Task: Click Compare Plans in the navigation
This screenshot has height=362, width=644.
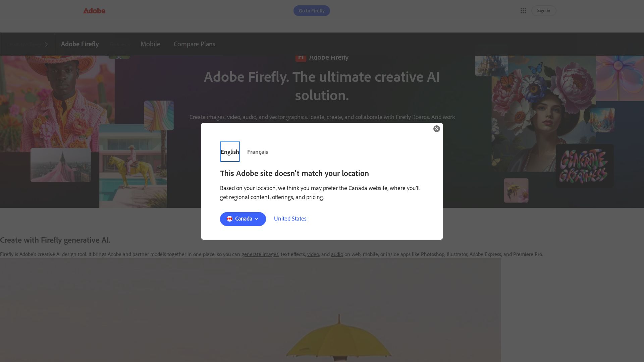Action: click(x=194, y=44)
